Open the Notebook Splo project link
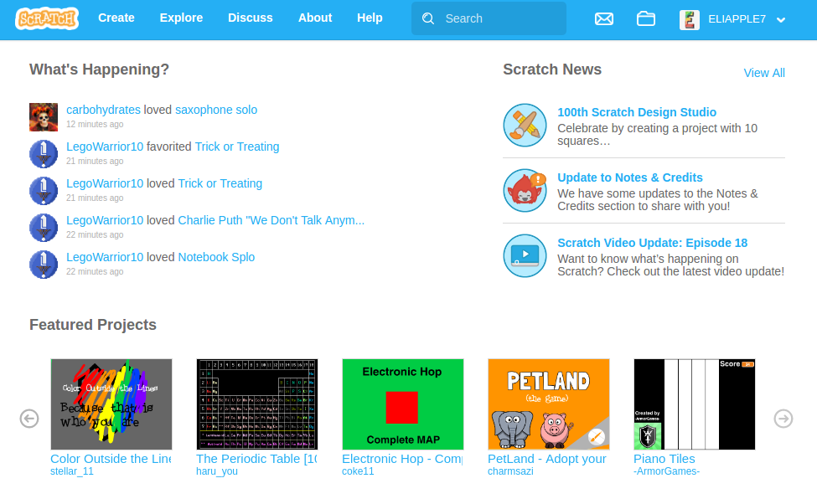 click(x=216, y=257)
